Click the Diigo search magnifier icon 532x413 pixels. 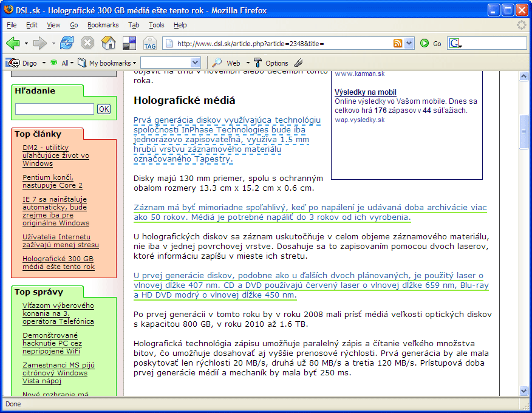pos(216,63)
